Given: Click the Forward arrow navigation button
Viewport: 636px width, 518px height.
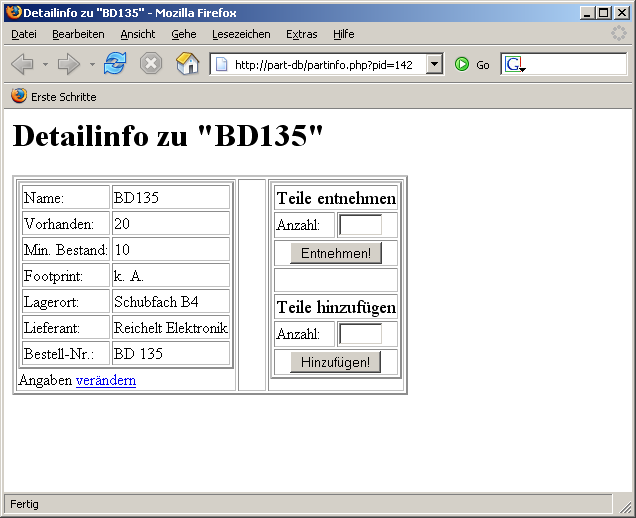Looking at the screenshot, I should click(69, 64).
